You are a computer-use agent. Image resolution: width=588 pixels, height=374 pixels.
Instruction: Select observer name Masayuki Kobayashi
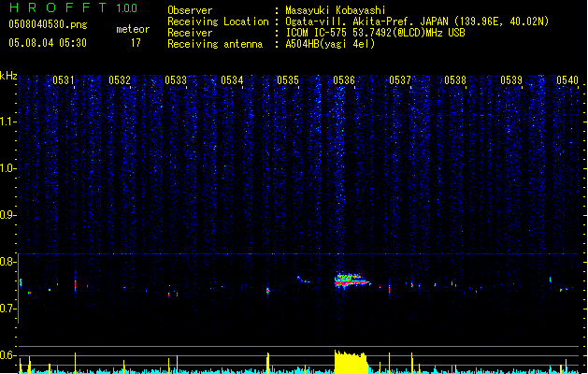coord(336,10)
